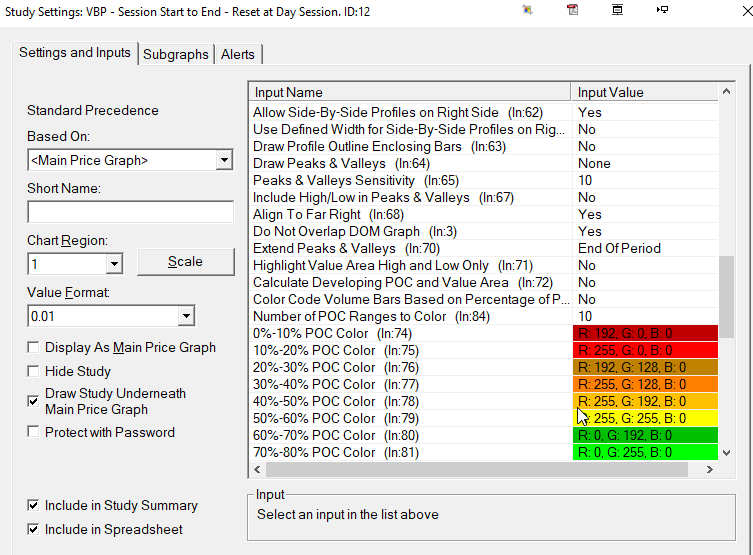Click the Input Value column header
This screenshot has height=555, width=753.
pyautogui.click(x=645, y=92)
